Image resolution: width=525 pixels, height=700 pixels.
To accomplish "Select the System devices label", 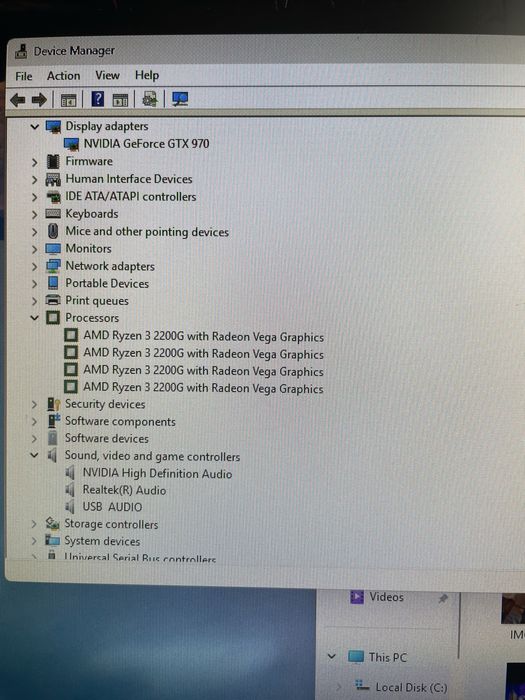I will point(102,541).
